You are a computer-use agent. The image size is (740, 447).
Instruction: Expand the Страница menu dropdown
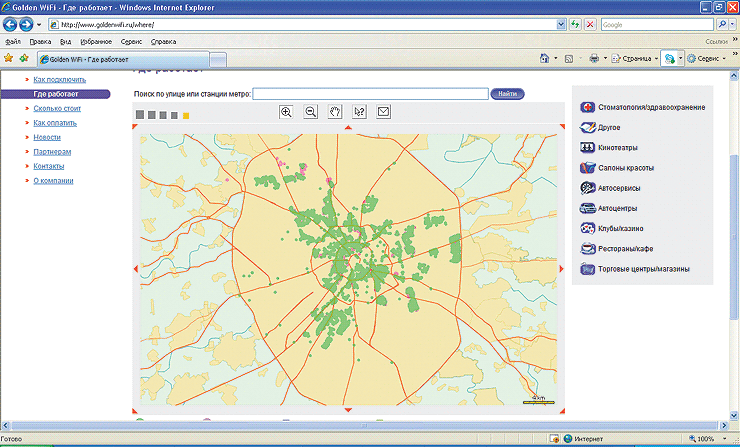click(656, 59)
